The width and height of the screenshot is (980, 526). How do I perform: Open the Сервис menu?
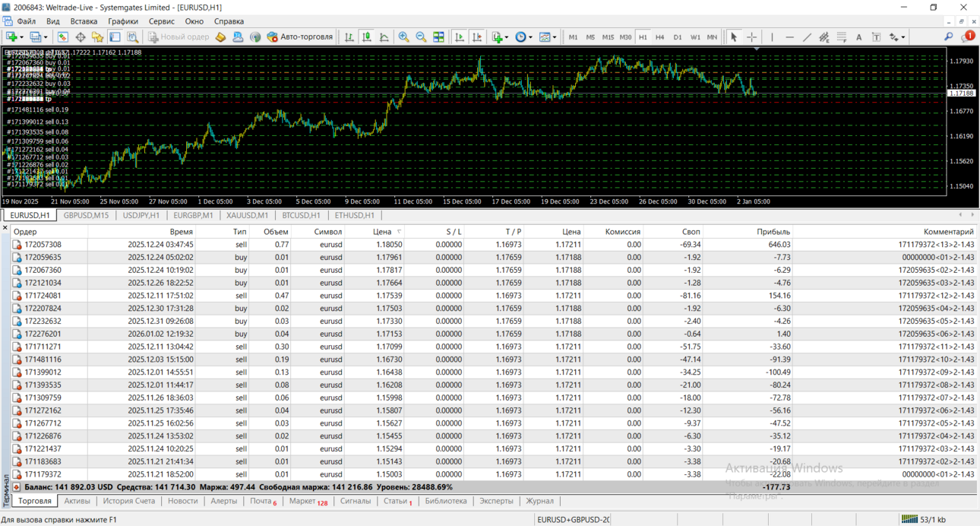161,21
